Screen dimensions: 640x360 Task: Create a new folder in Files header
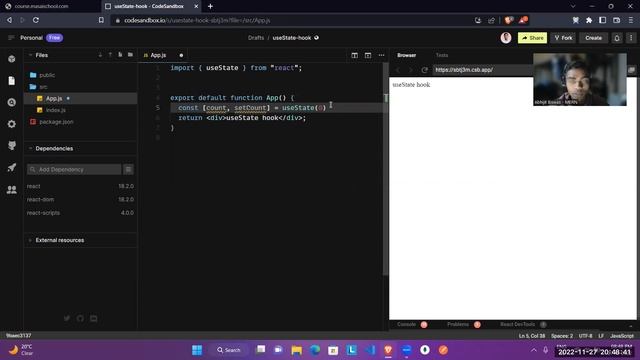(130, 55)
